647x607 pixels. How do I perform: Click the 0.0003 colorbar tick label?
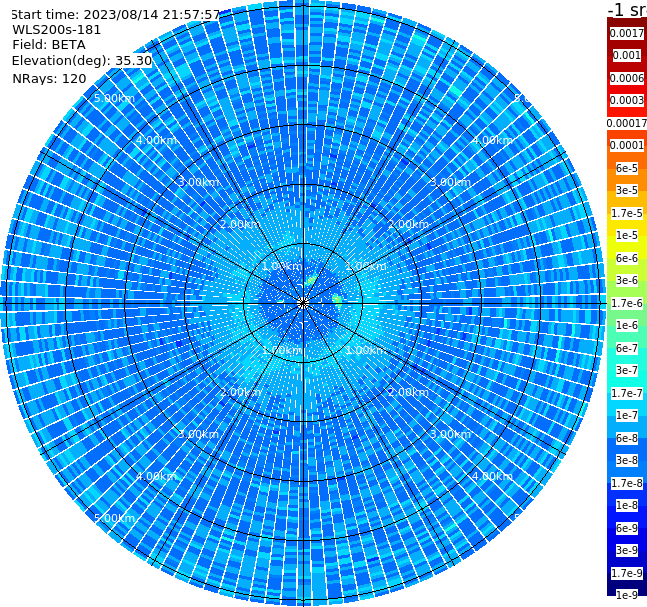627,100
